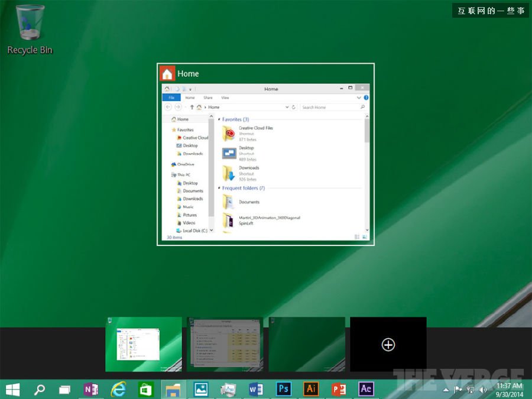Select the second virtual desktop thumbnail
The width and height of the screenshot is (532, 399).
click(225, 345)
